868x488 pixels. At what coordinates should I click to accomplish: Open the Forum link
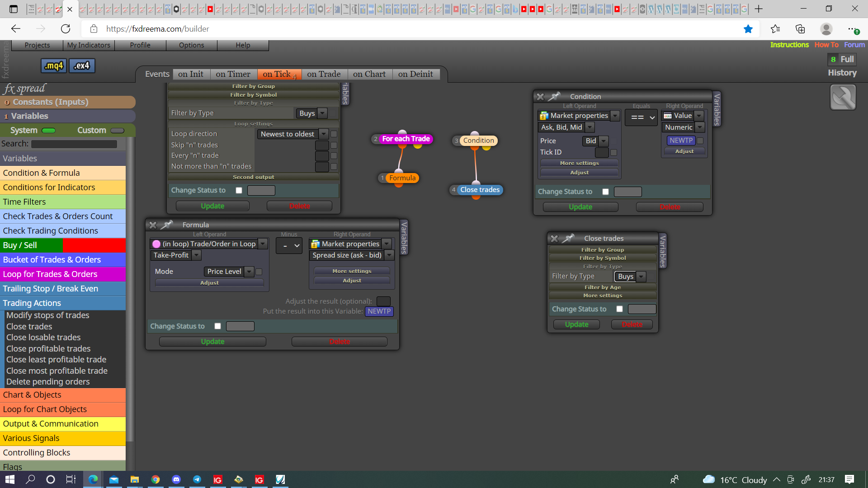(854, 45)
